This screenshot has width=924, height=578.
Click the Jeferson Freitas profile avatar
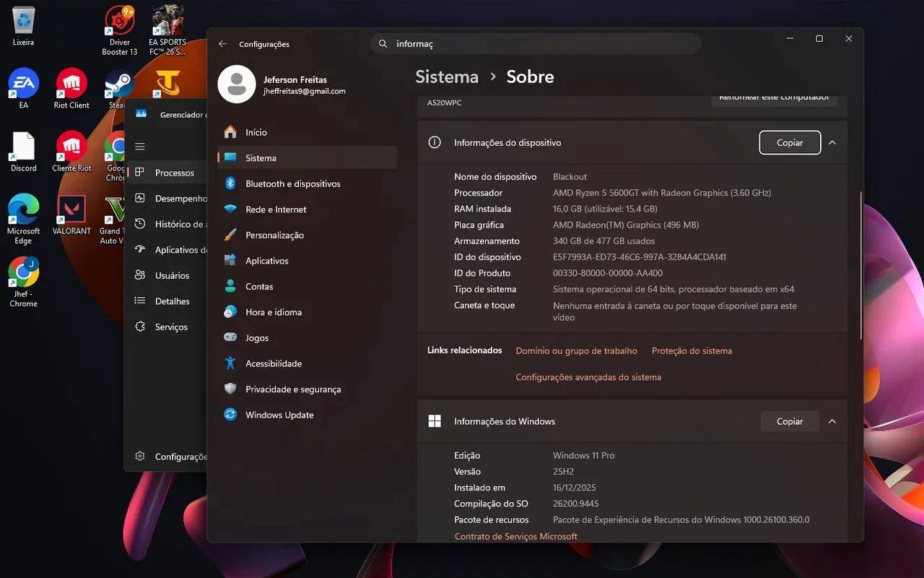[237, 85]
